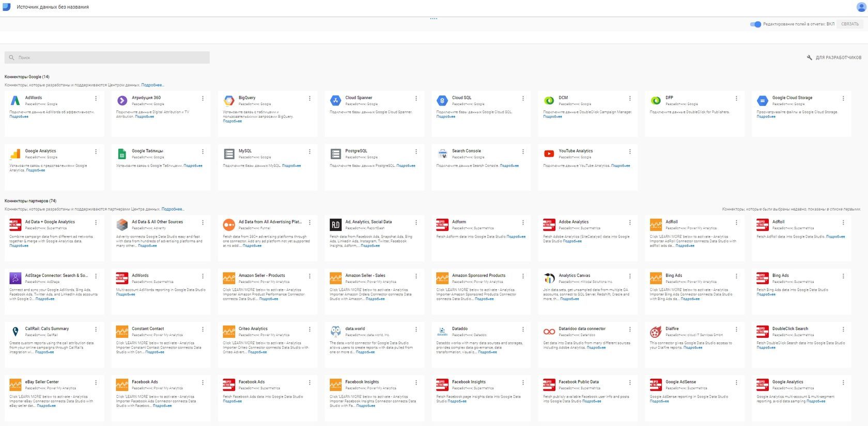Select the YouTube Analytics icon
This screenshot has width=868, height=426.
click(x=549, y=154)
